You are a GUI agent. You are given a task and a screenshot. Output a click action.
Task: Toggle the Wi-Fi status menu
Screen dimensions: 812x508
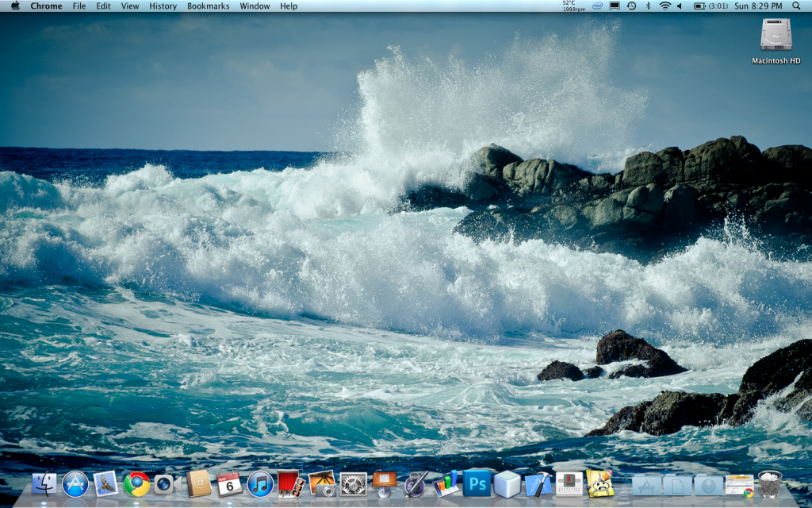665,6
